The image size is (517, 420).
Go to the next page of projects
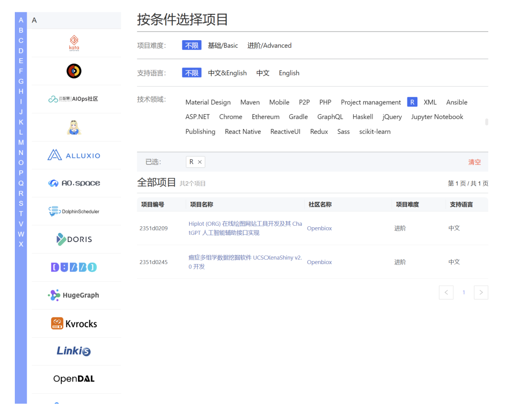481,292
